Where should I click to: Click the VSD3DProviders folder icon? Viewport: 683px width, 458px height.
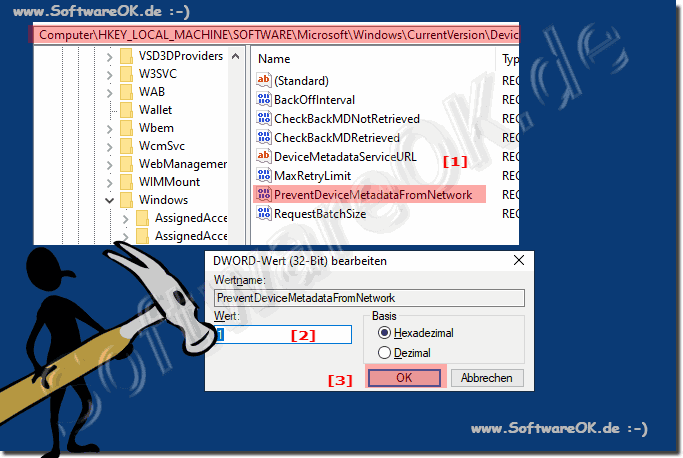pyautogui.click(x=126, y=56)
